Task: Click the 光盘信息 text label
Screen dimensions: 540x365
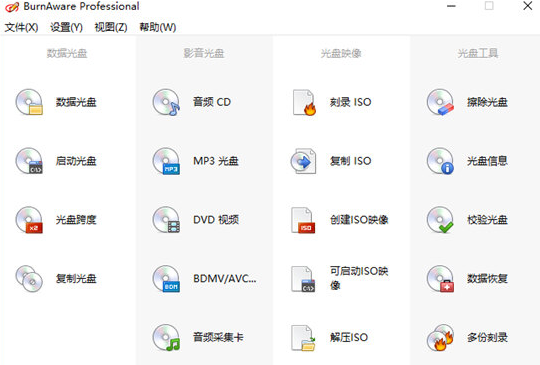Action: [487, 161]
